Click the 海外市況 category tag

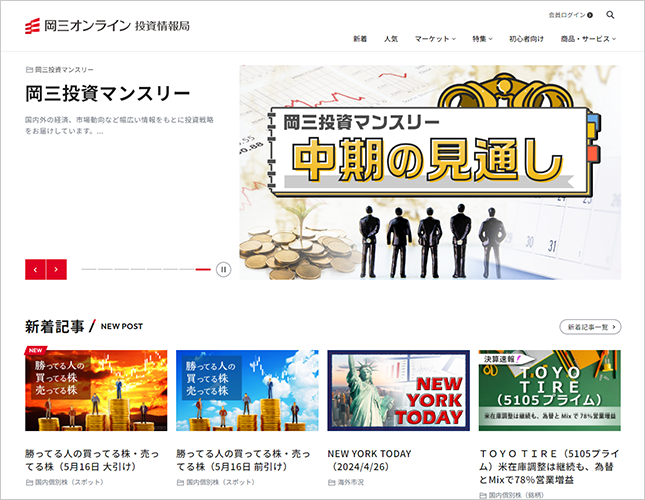coord(346,482)
